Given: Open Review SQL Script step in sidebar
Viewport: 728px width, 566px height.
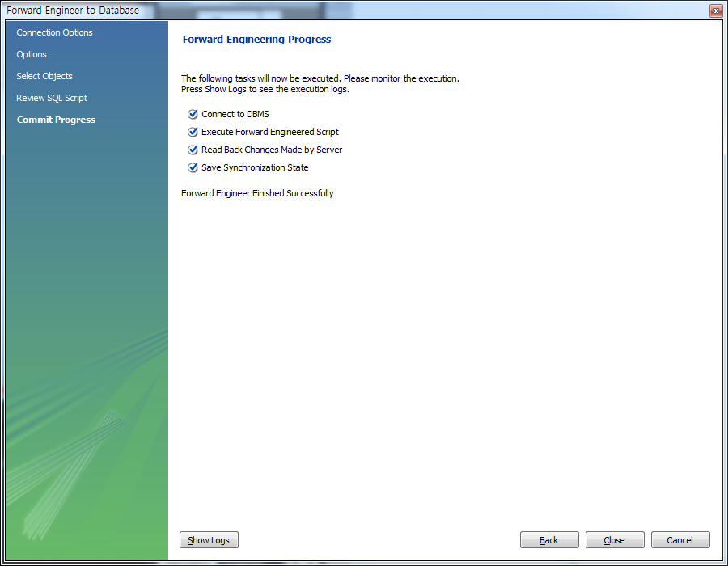Looking at the screenshot, I should [52, 98].
